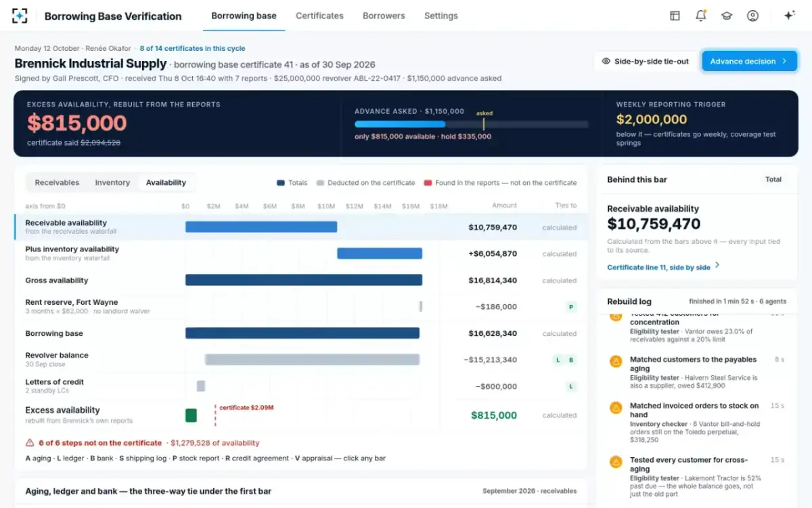
Task: Click the green Excess availability bar
Action: click(x=191, y=415)
